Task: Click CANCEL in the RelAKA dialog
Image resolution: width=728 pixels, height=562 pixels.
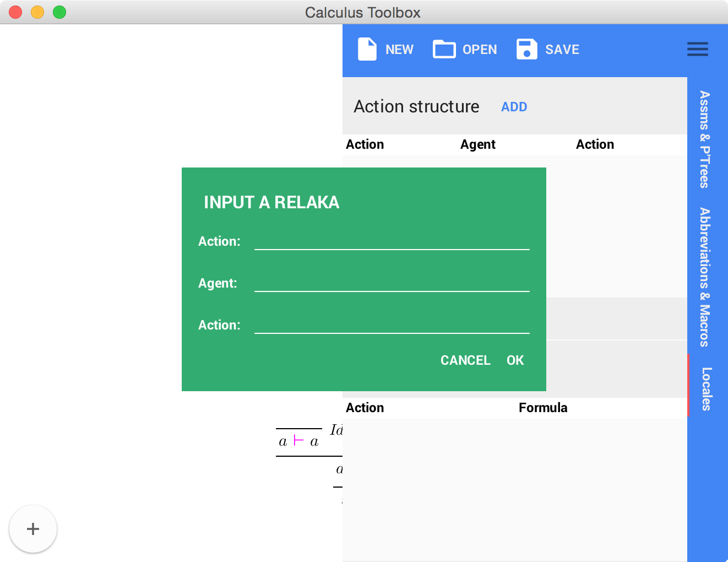Action: tap(465, 360)
